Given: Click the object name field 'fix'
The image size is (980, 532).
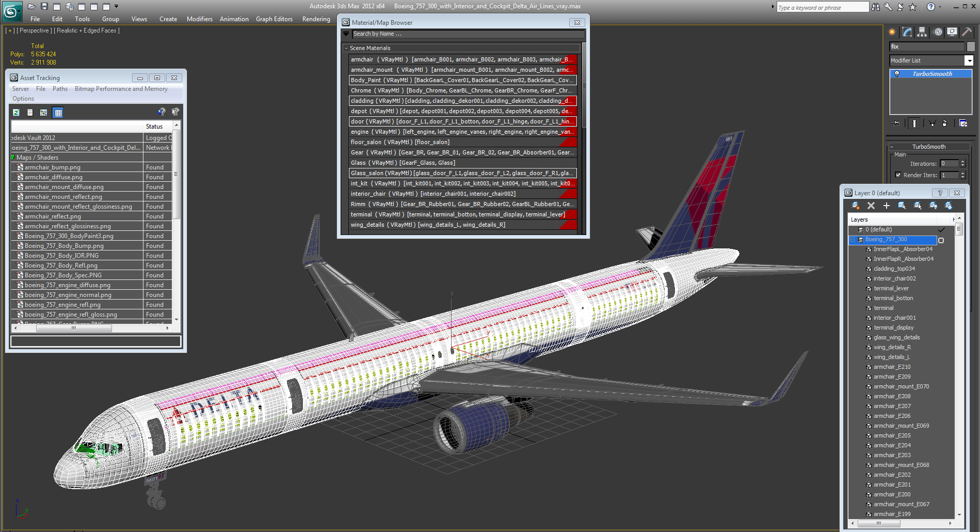Looking at the screenshot, I should tap(927, 46).
